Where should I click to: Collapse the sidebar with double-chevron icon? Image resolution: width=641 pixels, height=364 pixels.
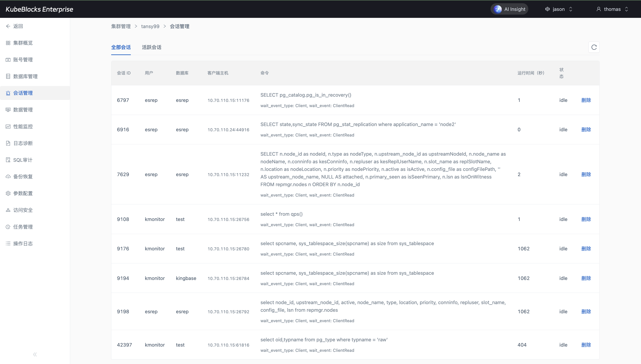click(35, 354)
